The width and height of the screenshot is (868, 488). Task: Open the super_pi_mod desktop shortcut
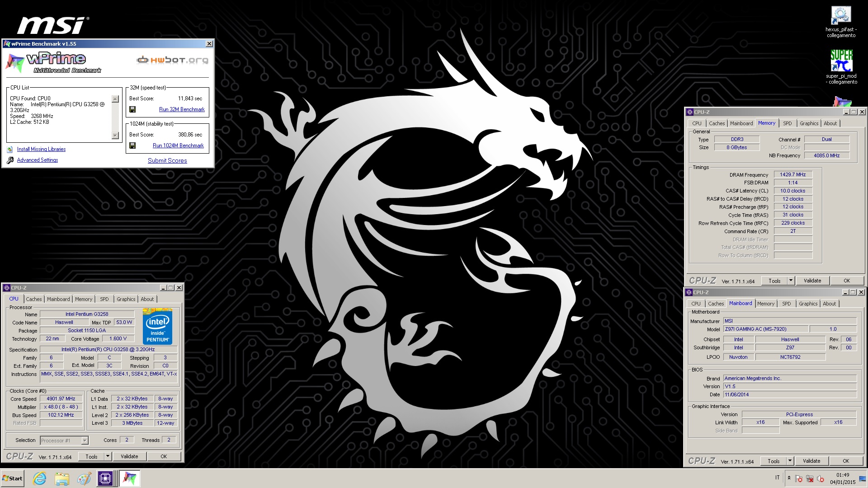coord(841,67)
